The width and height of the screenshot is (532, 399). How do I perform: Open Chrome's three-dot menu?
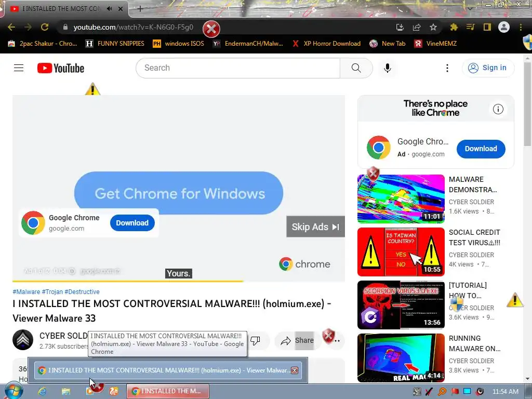coord(521,27)
